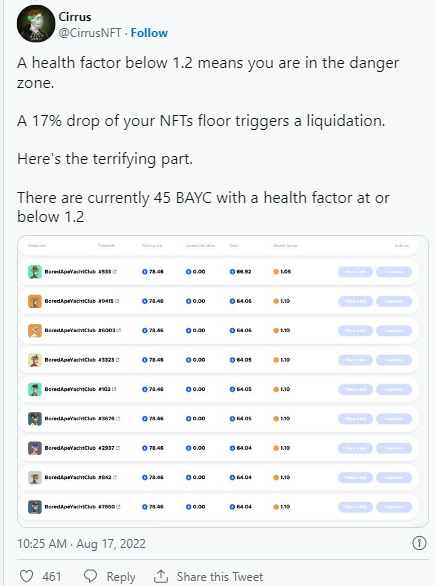This screenshot has width=436, height=586.
Task: Like the tweet via the heart icon
Action: click(26, 576)
